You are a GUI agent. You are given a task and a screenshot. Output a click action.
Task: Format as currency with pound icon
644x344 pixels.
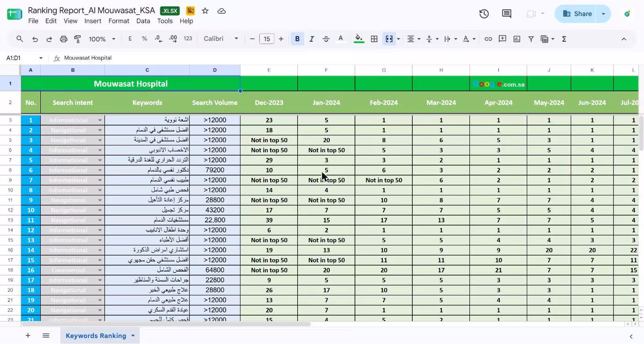point(130,39)
